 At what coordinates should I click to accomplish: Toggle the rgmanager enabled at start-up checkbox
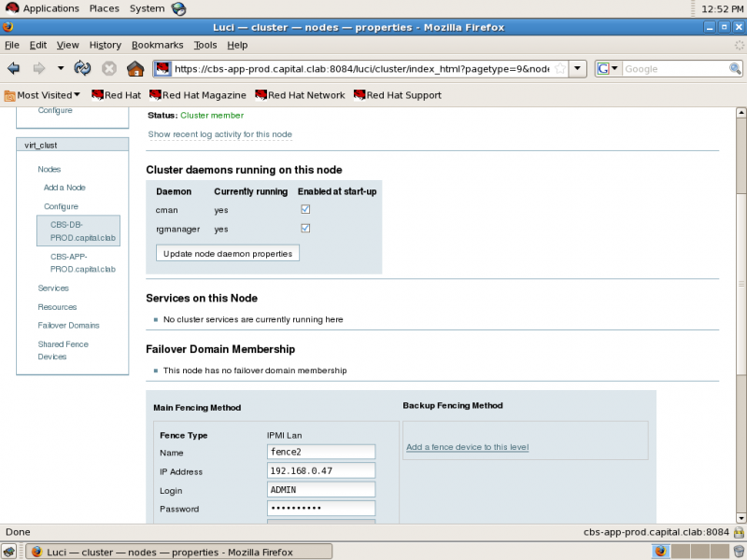pyautogui.click(x=305, y=228)
